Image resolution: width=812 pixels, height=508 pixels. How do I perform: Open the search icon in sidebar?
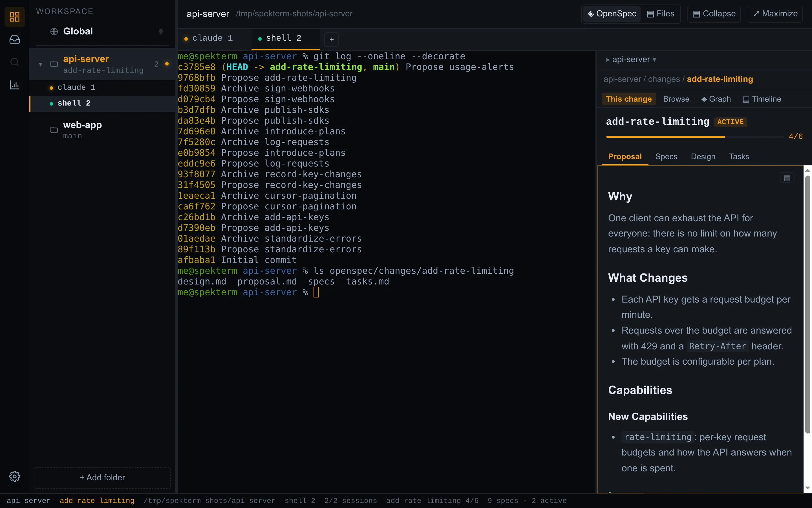pos(14,62)
